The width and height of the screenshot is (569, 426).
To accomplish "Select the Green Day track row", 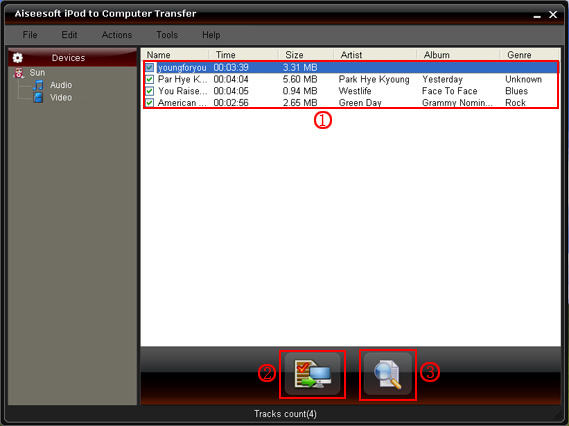I will pyautogui.click(x=351, y=103).
